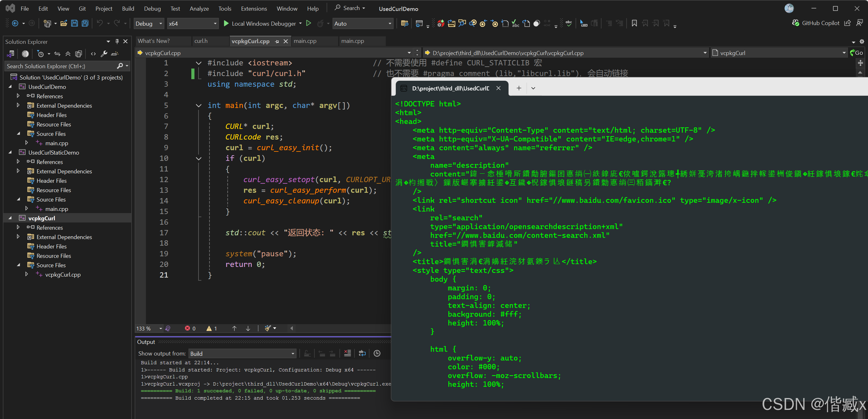868x419 pixels.
Task: Add a new tab in the terminal window
Action: point(519,88)
